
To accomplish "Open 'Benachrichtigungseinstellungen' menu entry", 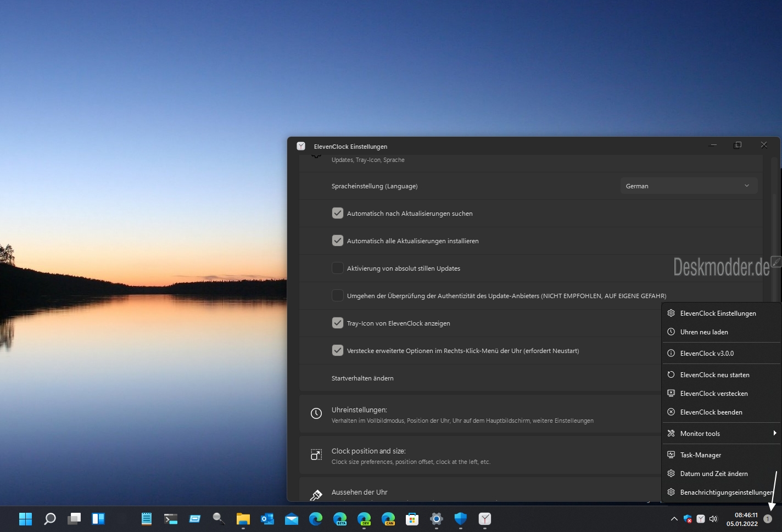I will (x=721, y=492).
